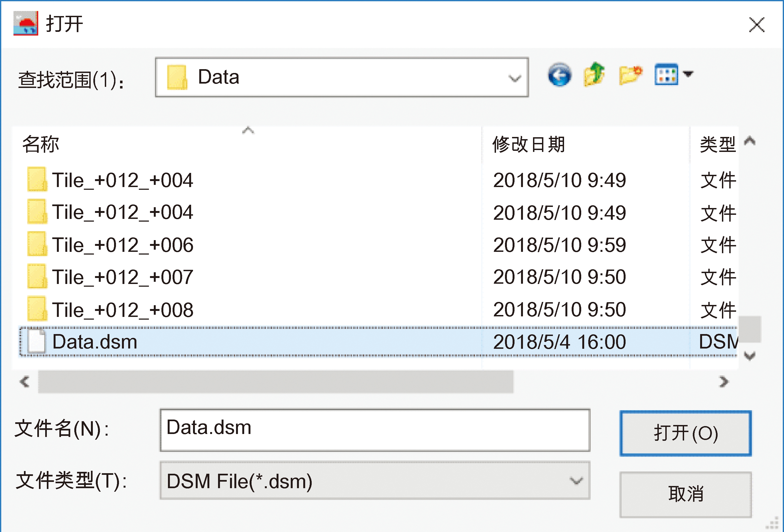The image size is (784, 532).
Task: Click the date 2018/5/10 9:59
Action: click(559, 244)
